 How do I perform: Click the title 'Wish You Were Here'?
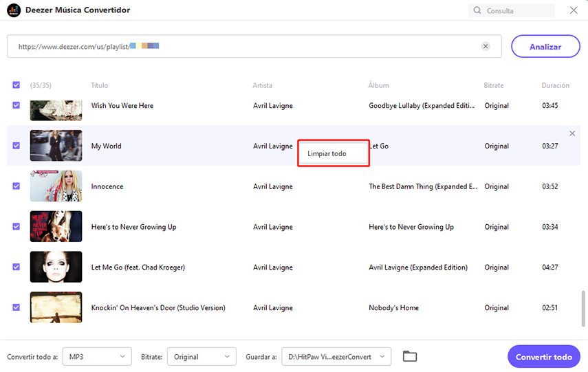(x=122, y=106)
